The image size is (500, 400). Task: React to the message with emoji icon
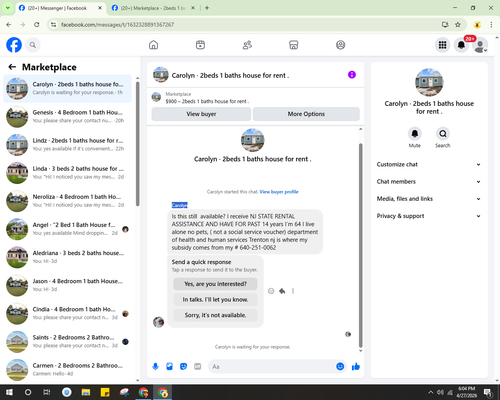pos(271,291)
